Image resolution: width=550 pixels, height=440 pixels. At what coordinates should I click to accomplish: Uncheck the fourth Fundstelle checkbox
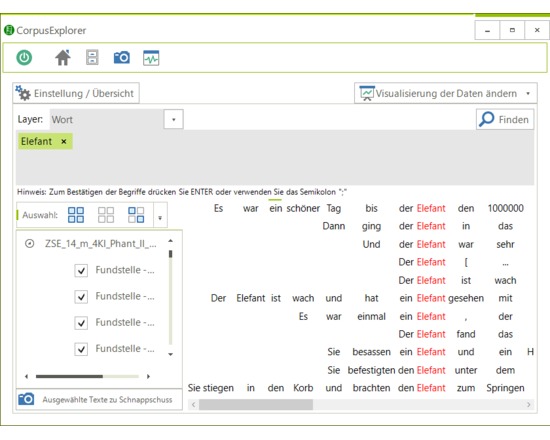pyautogui.click(x=81, y=349)
